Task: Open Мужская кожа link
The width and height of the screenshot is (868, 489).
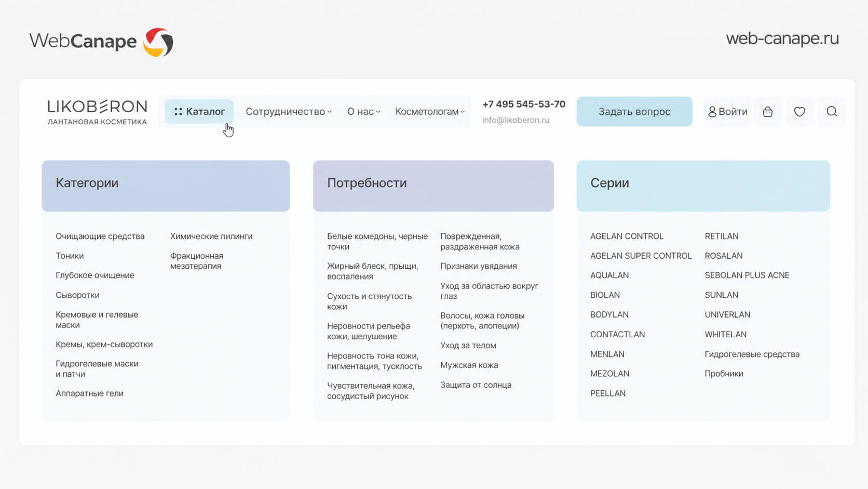Action: click(469, 365)
